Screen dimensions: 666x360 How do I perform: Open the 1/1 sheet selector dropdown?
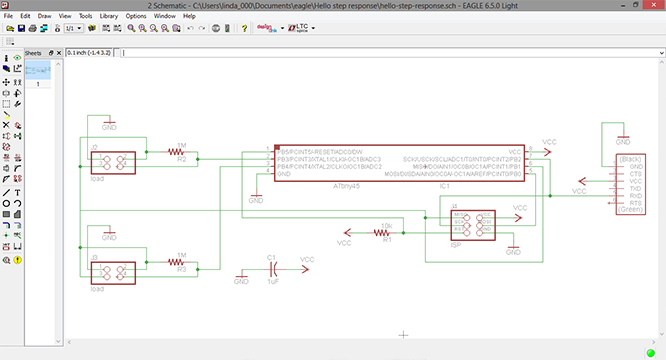(x=74, y=28)
